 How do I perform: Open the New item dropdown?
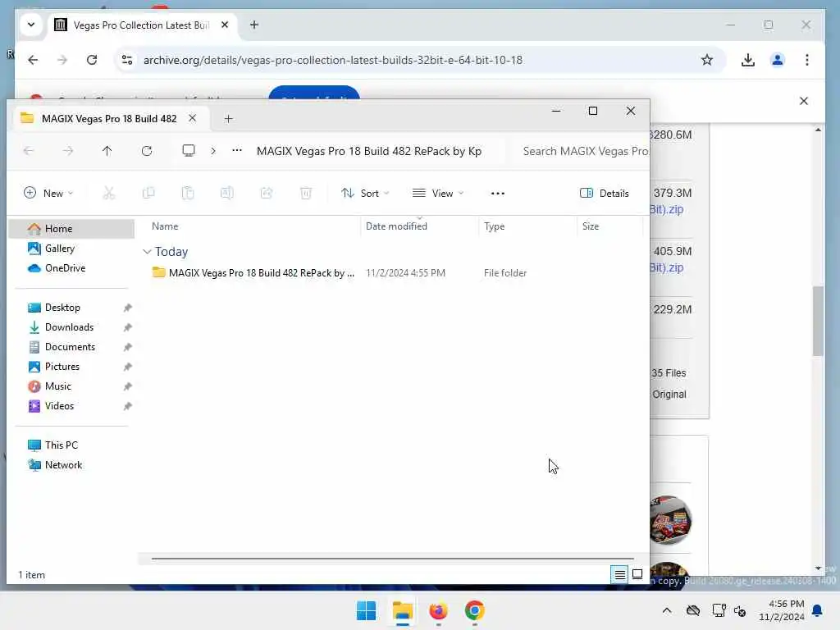(x=48, y=193)
